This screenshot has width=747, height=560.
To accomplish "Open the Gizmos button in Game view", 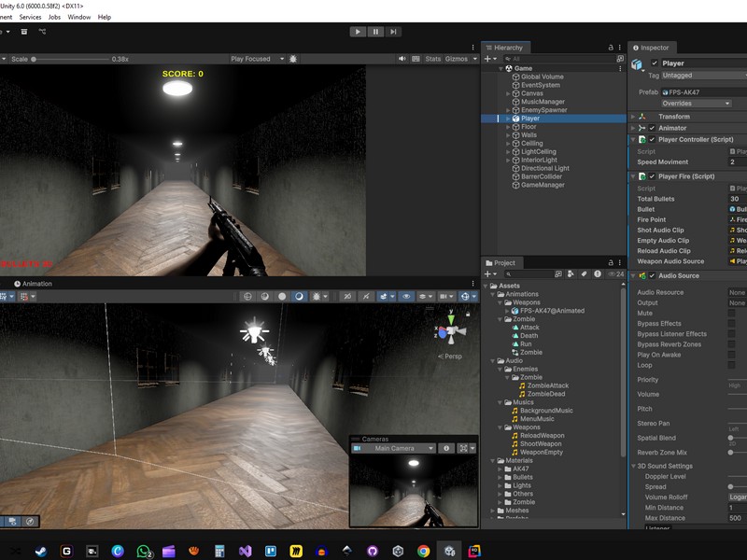I will tap(457, 59).
